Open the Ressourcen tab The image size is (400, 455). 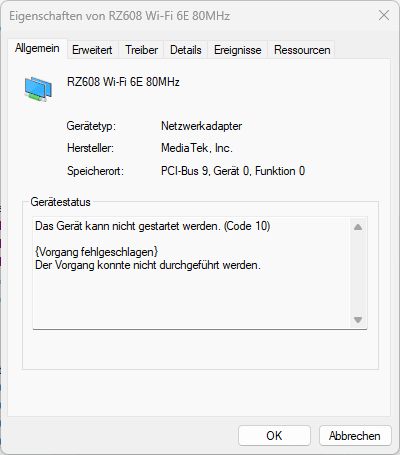click(x=302, y=50)
